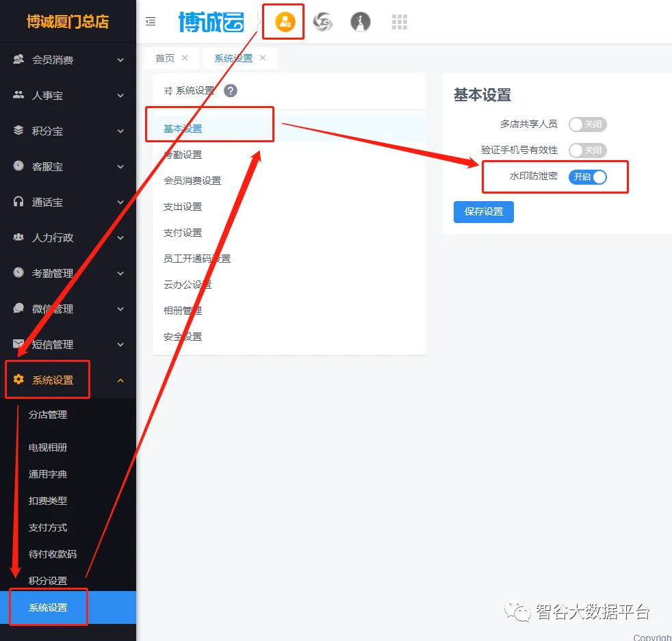Click the 博诚云 logo
Viewport: 672px width, 641px height.
pos(211,22)
